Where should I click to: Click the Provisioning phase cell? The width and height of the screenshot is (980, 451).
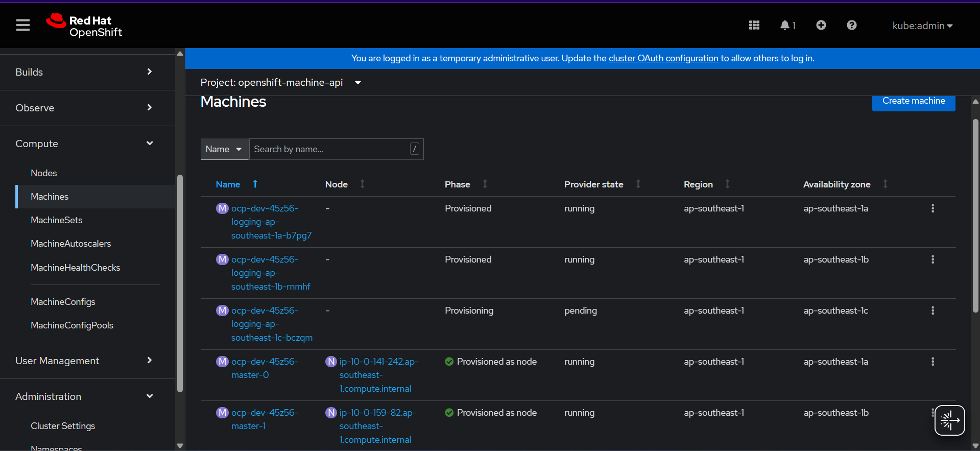469,311
